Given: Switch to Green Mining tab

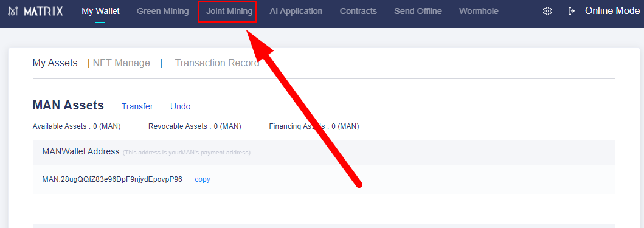Looking at the screenshot, I should pos(162,11).
